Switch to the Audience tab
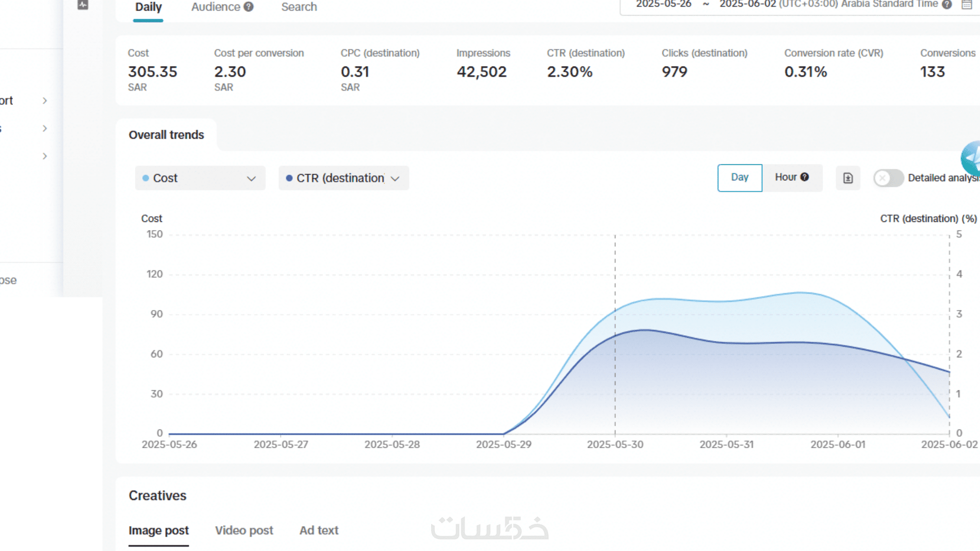This screenshot has width=980, height=551. tap(216, 7)
